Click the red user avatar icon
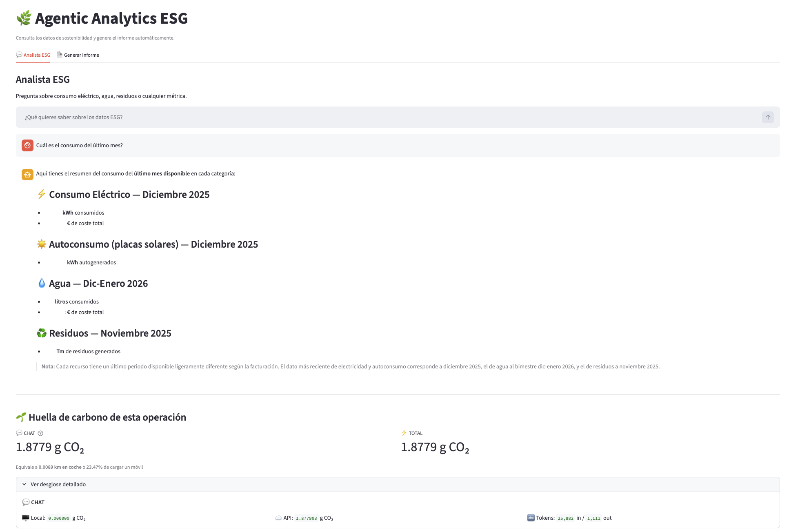The image size is (789, 532). (x=27, y=145)
